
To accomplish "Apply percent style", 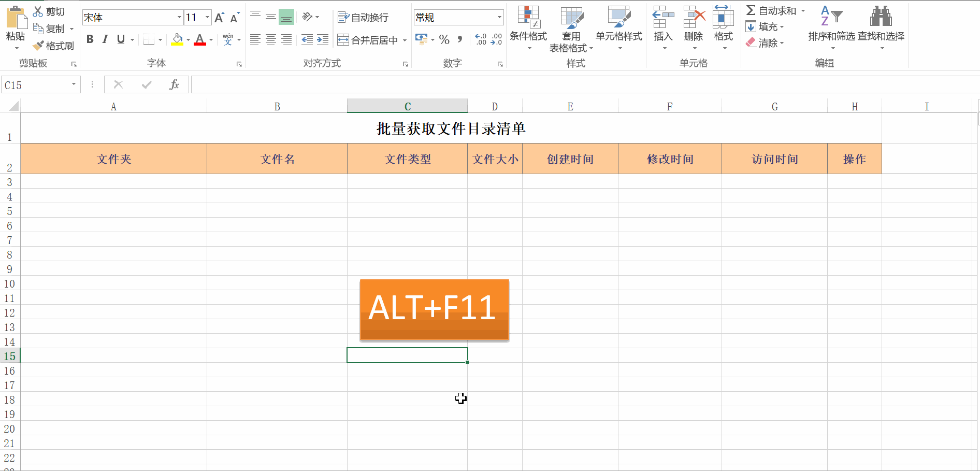I will point(444,39).
